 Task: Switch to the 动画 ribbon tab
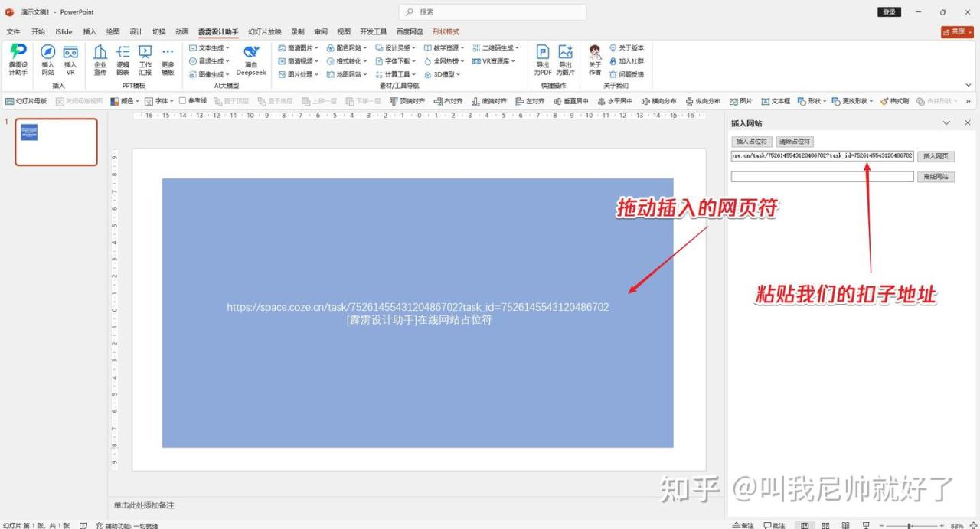pyautogui.click(x=181, y=32)
